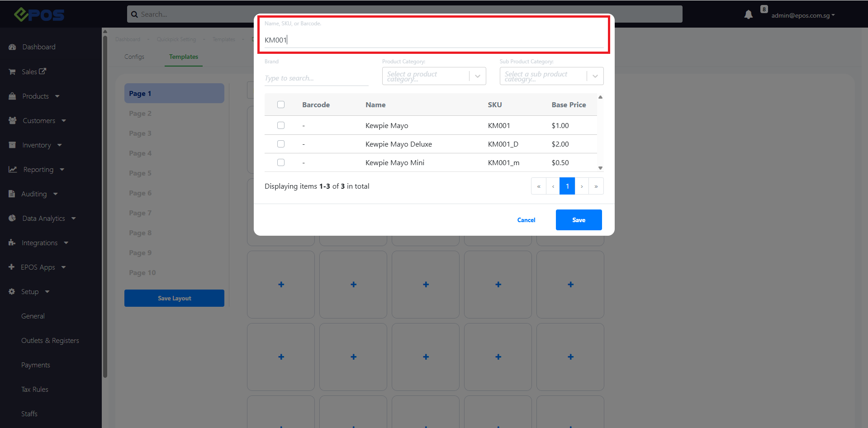Check the Kewpie Mayo row checkbox
The image size is (868, 428).
pyautogui.click(x=281, y=125)
